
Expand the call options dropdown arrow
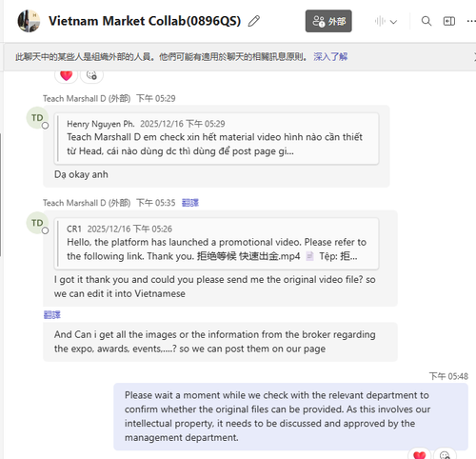tap(393, 22)
